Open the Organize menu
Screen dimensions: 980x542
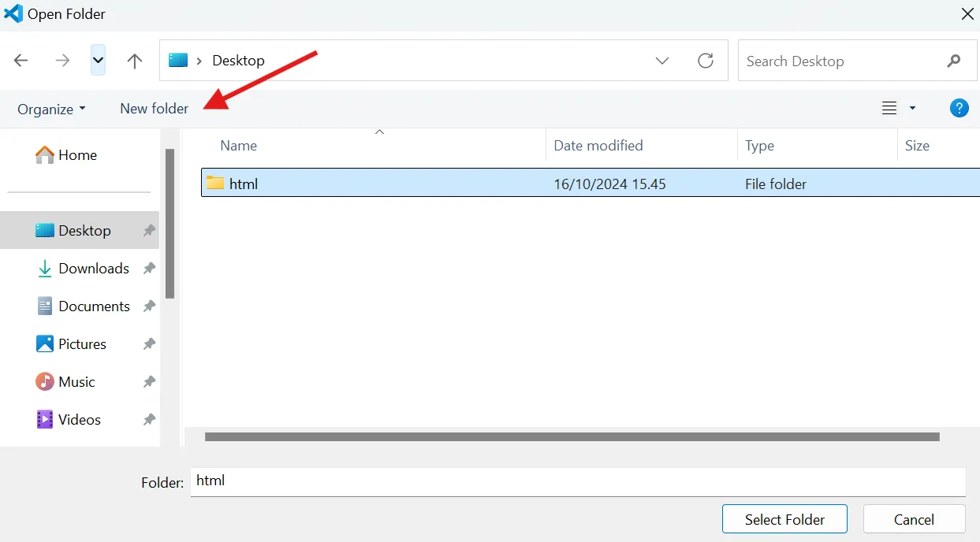point(51,109)
